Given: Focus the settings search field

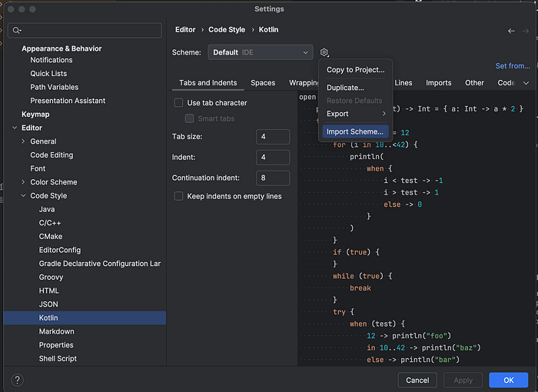Looking at the screenshot, I should coord(85,31).
